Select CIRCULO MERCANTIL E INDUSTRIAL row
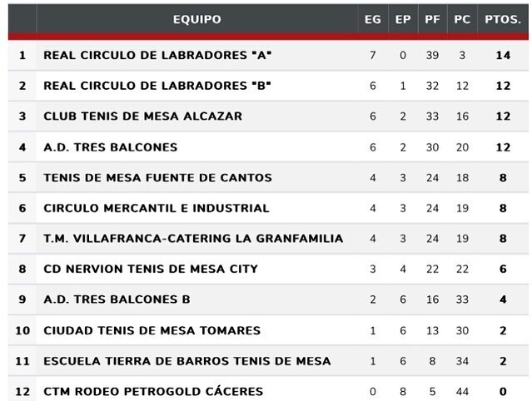 (x=156, y=208)
